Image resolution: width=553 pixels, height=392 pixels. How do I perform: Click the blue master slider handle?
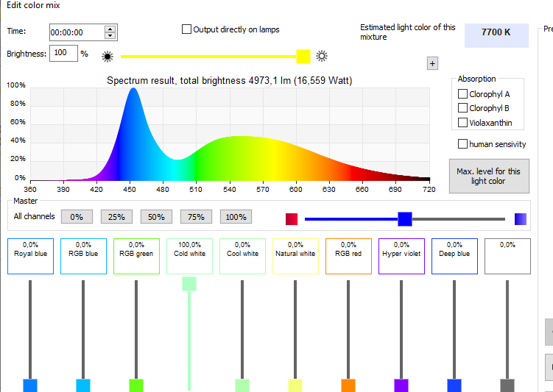click(x=405, y=219)
